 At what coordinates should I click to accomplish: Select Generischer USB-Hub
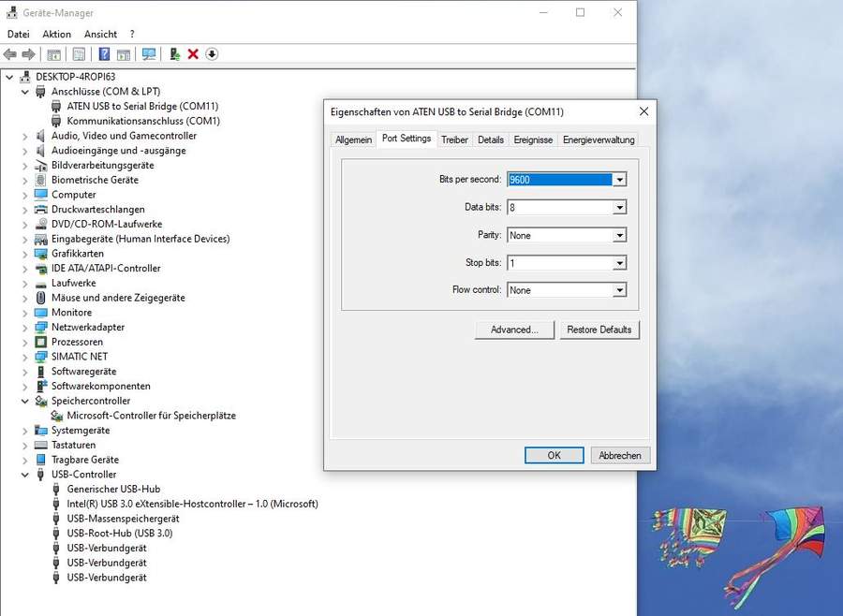click(x=113, y=489)
